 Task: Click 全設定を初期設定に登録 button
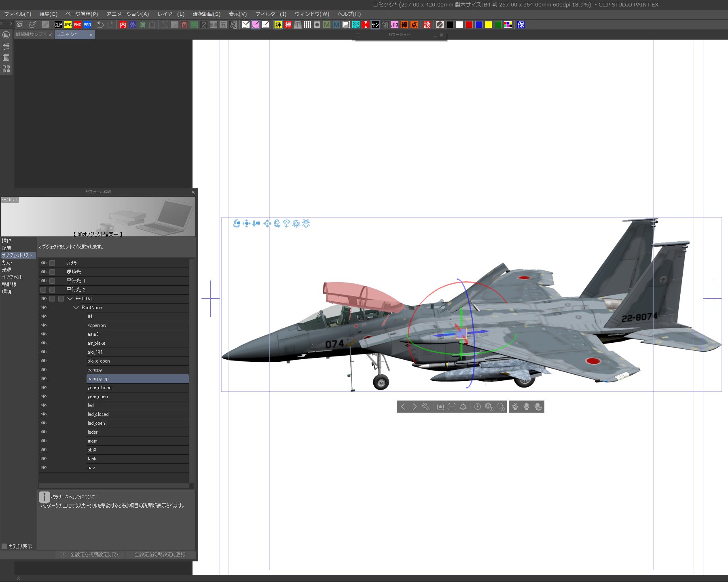coord(160,555)
